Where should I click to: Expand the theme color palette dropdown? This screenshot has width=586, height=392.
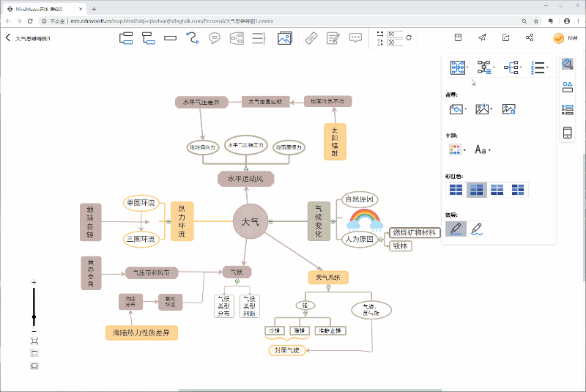click(457, 149)
